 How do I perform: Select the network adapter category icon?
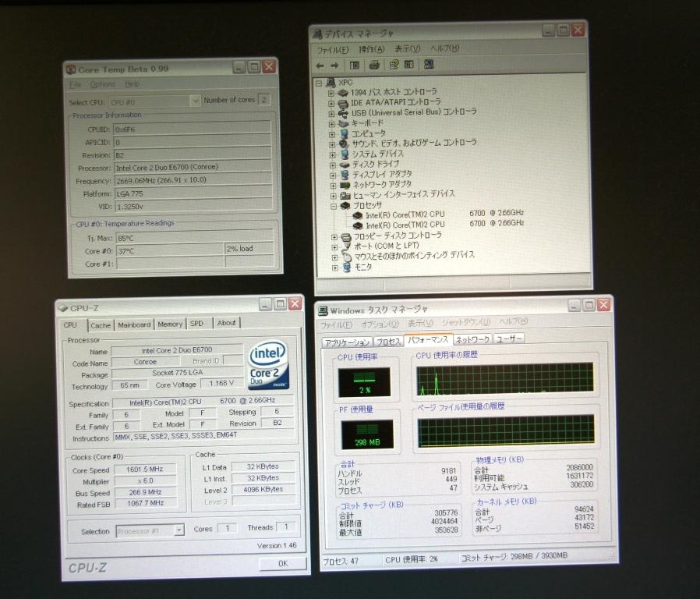(x=345, y=185)
